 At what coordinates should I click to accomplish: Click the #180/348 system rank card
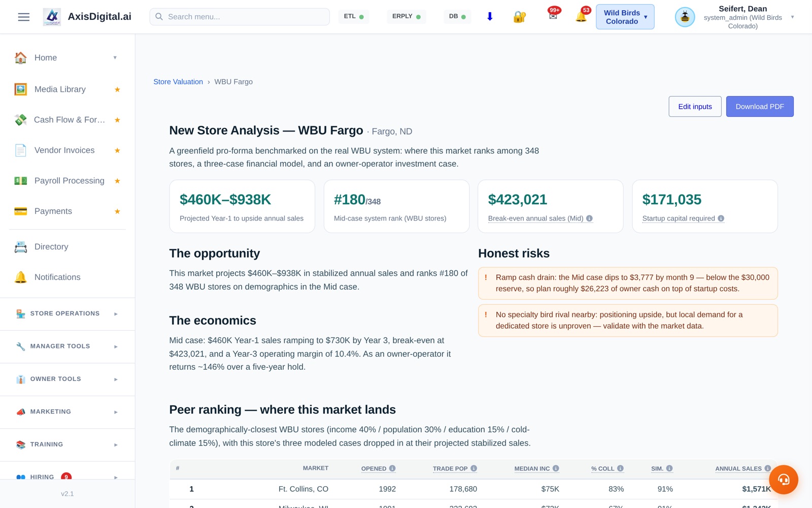tap(396, 206)
